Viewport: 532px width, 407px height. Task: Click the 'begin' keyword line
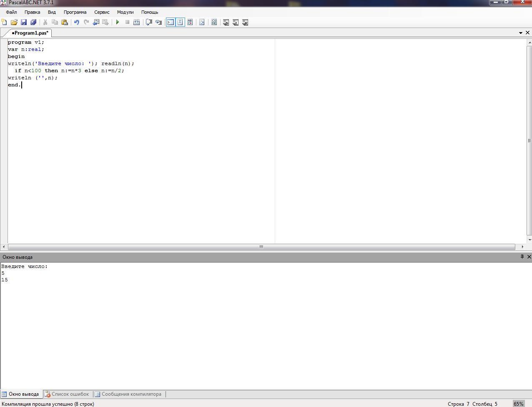pos(16,56)
